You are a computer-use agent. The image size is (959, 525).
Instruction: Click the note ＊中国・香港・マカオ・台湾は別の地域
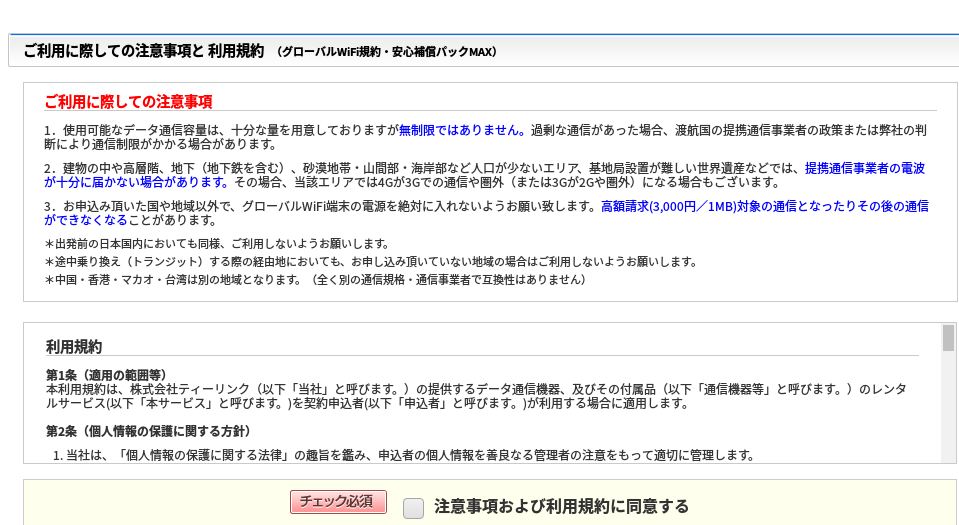click(x=315, y=280)
